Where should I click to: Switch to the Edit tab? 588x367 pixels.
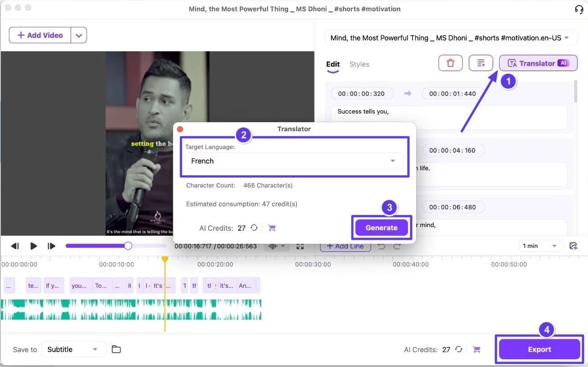point(333,64)
